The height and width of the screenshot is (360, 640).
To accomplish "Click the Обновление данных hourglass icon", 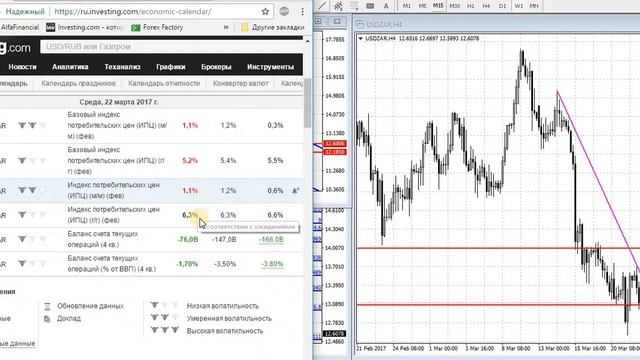I will (x=47, y=306).
